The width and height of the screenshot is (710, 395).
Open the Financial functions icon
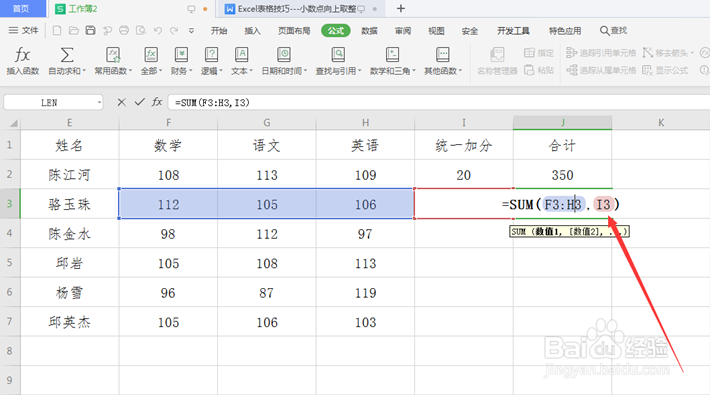[181, 55]
